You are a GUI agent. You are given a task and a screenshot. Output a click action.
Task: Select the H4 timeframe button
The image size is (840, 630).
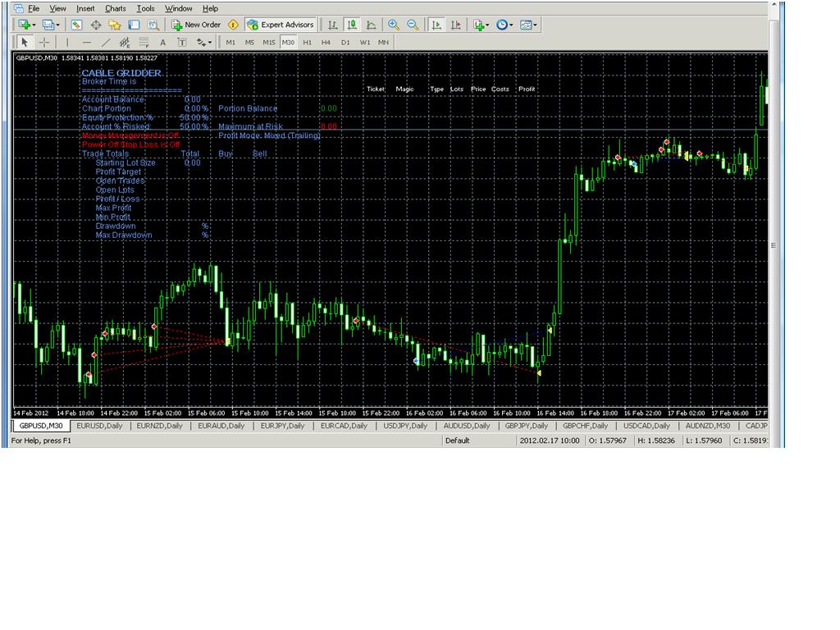(x=326, y=43)
